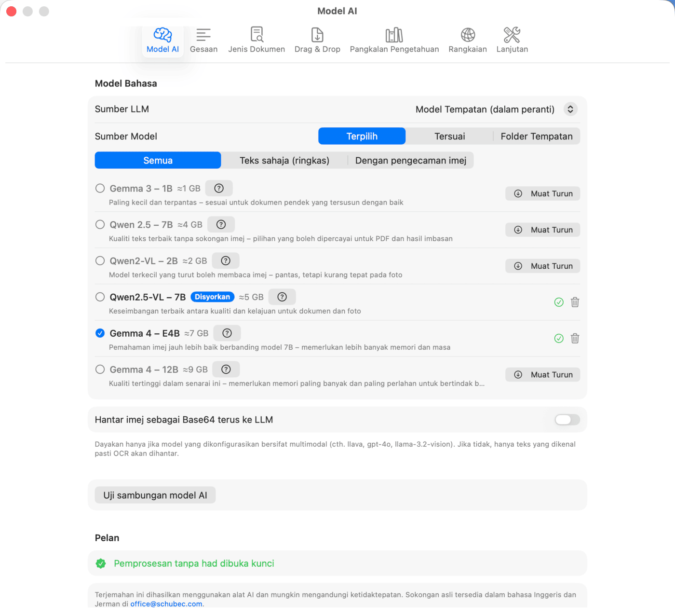This screenshot has width=675, height=616.
Task: Click the Disyorkan badge on Qwen2.5-VL
Action: click(x=212, y=297)
